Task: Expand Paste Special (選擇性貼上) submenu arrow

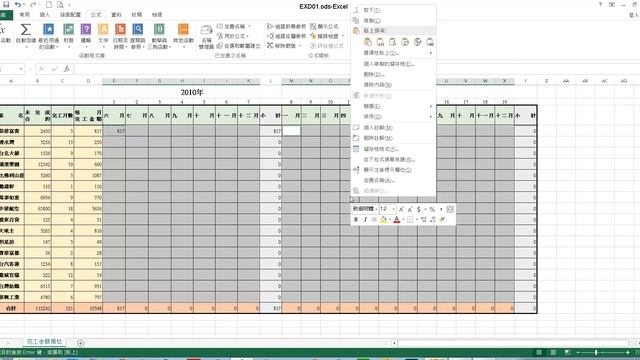Action: click(430, 53)
